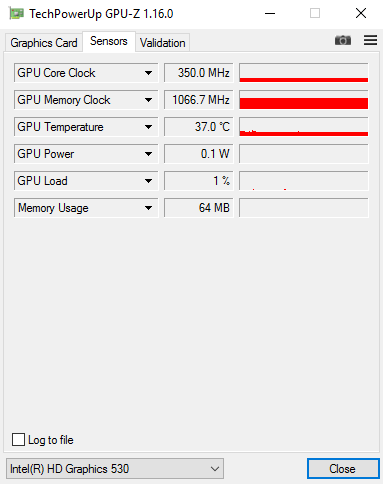This screenshot has width=383, height=484.
Task: Click the GPU Memory Clock history graph
Action: [304, 100]
